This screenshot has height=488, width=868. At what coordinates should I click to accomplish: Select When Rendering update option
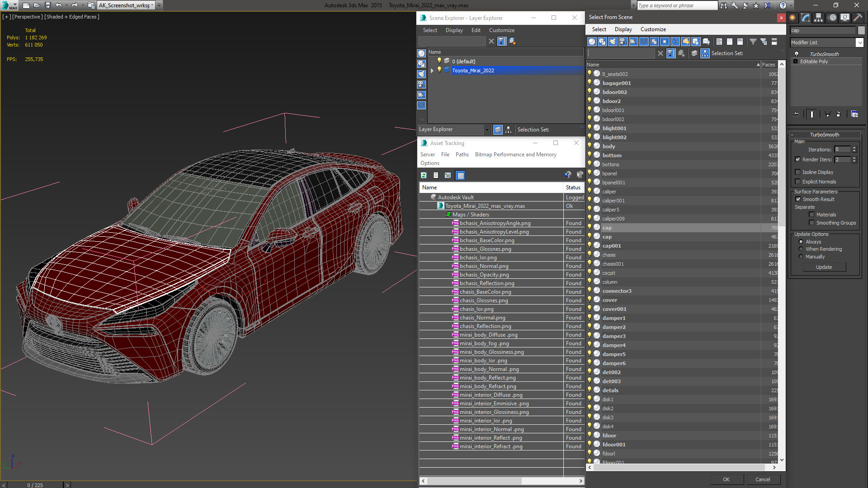[x=801, y=249]
